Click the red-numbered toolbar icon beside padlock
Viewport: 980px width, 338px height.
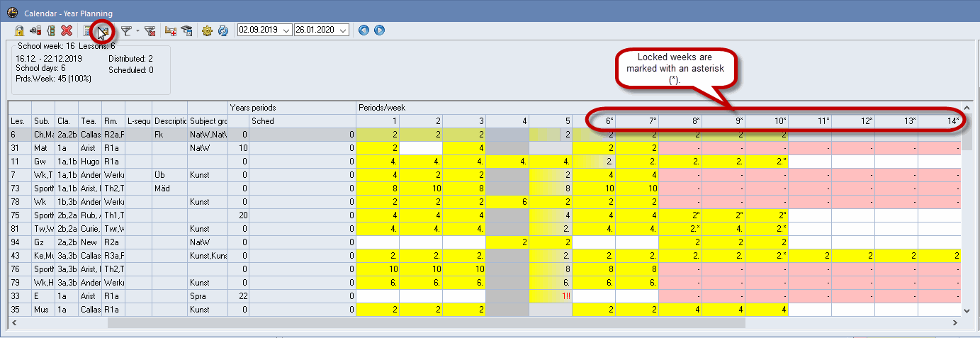pos(35,30)
